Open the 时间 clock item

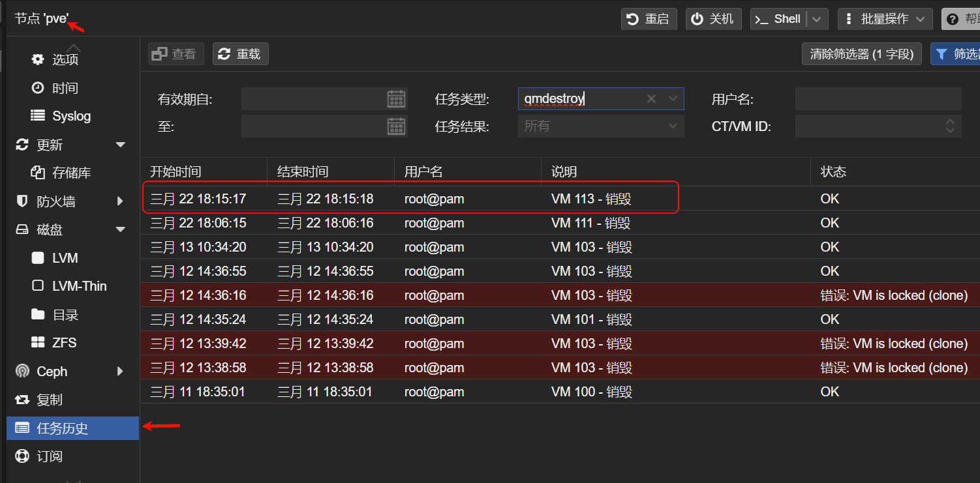coord(55,88)
